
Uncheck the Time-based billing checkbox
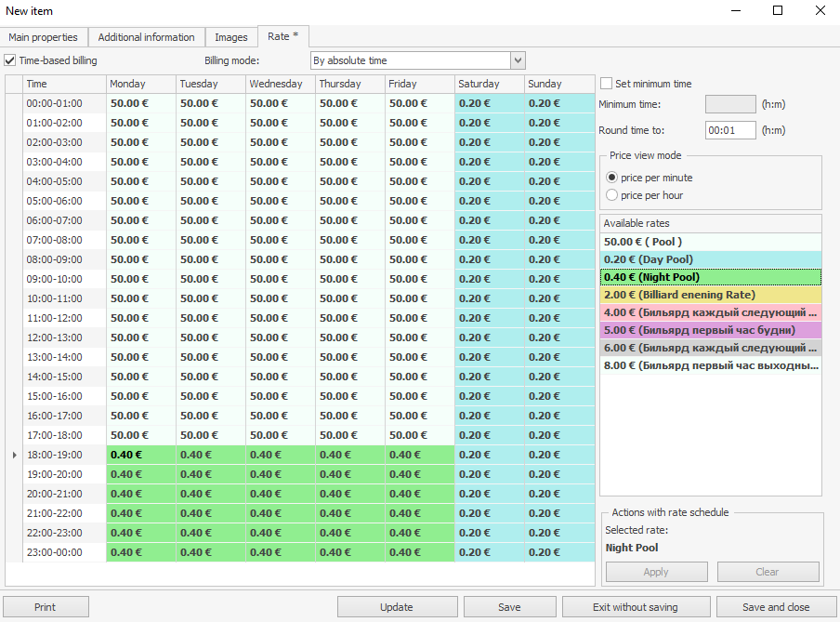10,60
